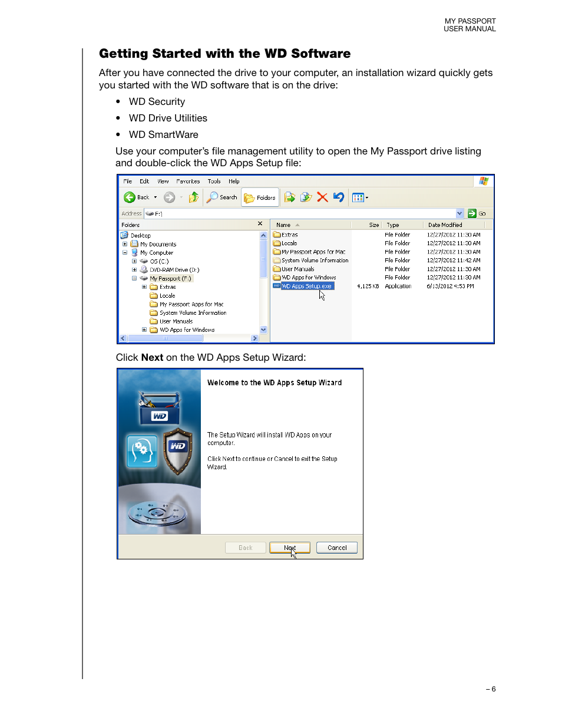Open the File menu
The width and height of the screenshot is (562, 728).
point(128,182)
